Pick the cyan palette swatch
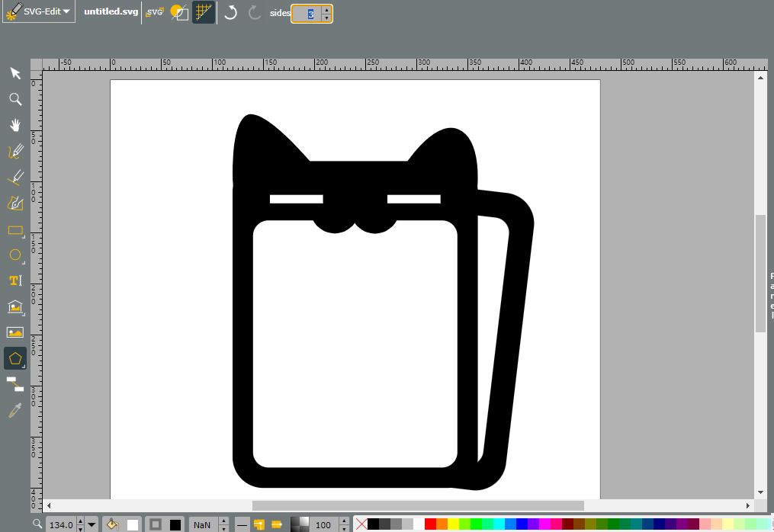 click(x=499, y=524)
